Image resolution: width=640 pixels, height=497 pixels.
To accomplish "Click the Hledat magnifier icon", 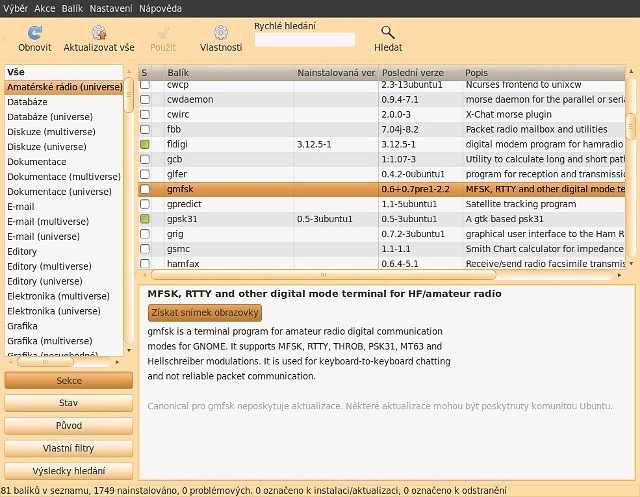I will (x=388, y=32).
